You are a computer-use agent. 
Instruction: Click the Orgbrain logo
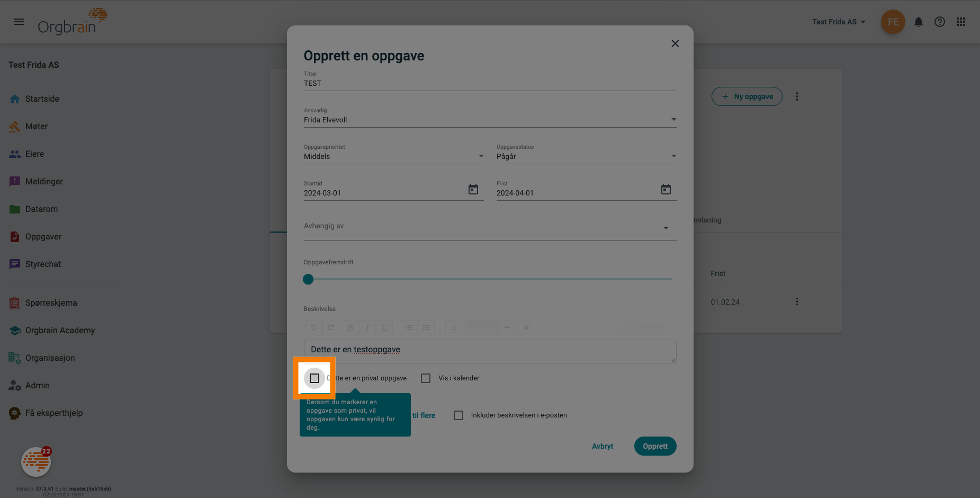[72, 22]
